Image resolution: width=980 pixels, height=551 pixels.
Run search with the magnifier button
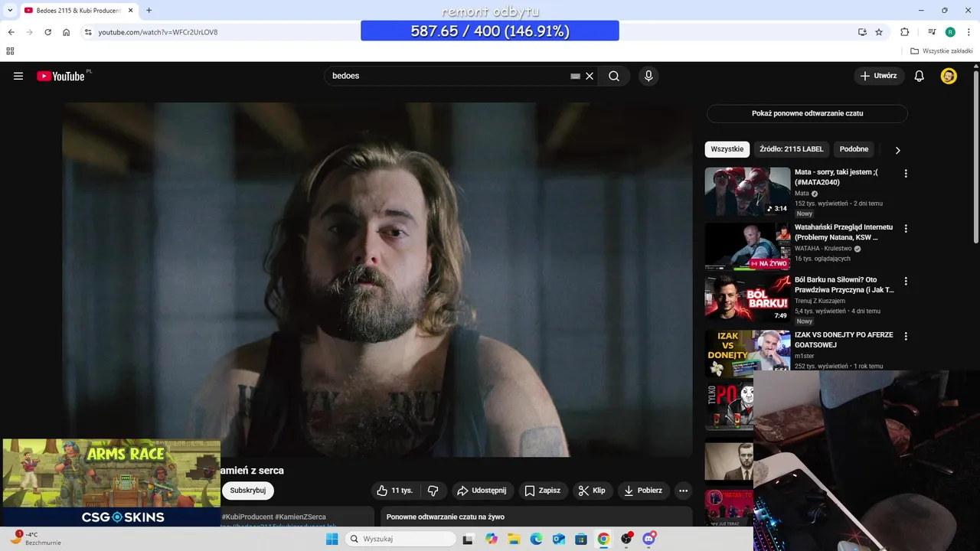coord(614,76)
